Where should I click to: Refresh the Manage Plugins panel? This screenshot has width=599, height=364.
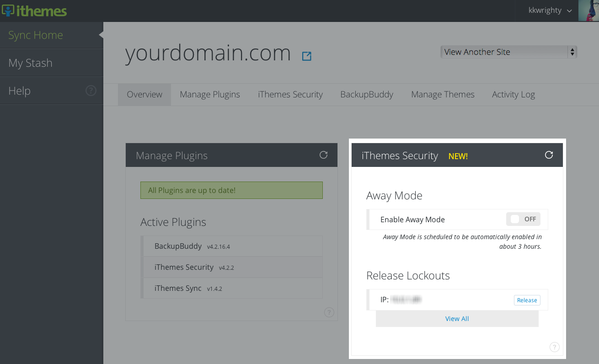pos(323,155)
